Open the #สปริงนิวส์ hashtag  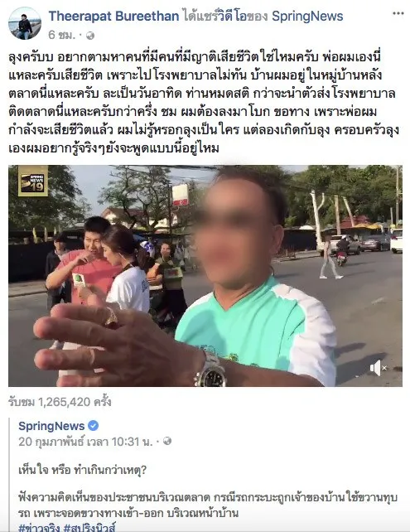(x=89, y=528)
